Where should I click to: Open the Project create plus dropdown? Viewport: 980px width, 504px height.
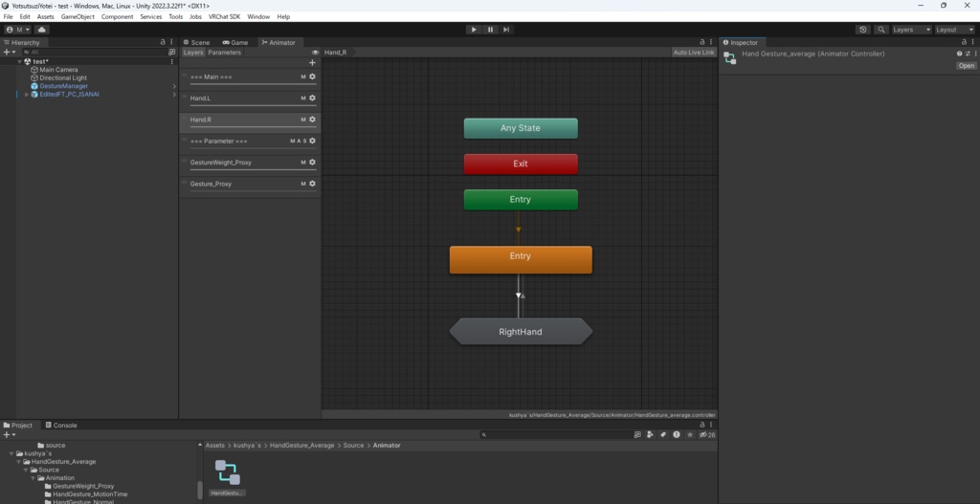click(9, 435)
